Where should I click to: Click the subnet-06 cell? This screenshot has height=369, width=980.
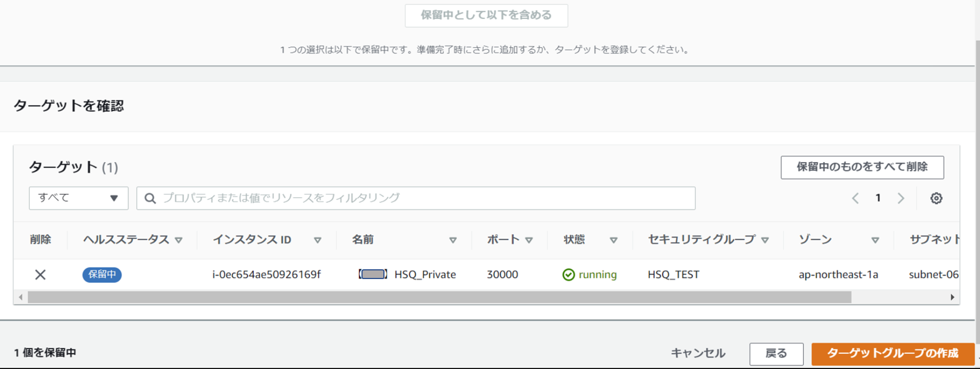(933, 274)
